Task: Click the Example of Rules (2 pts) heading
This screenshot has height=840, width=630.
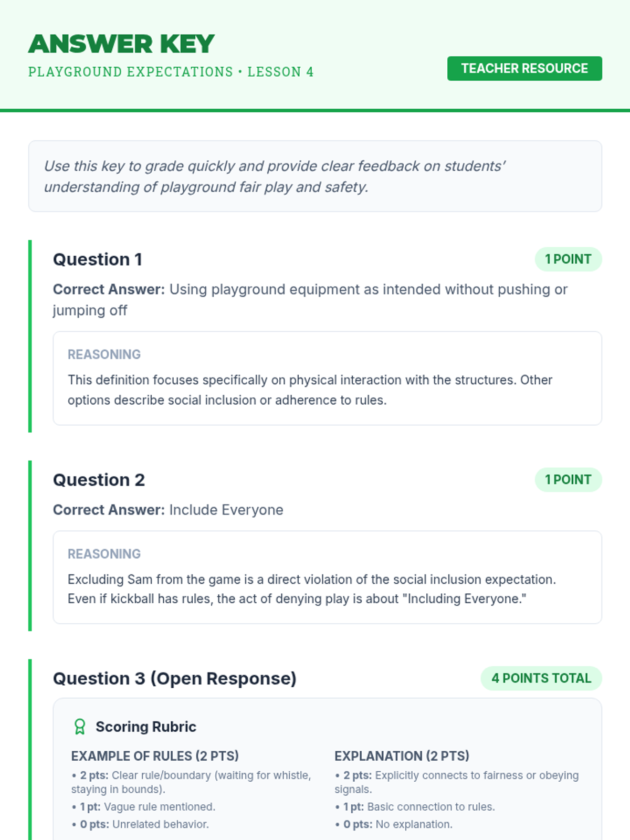Action: (x=155, y=756)
